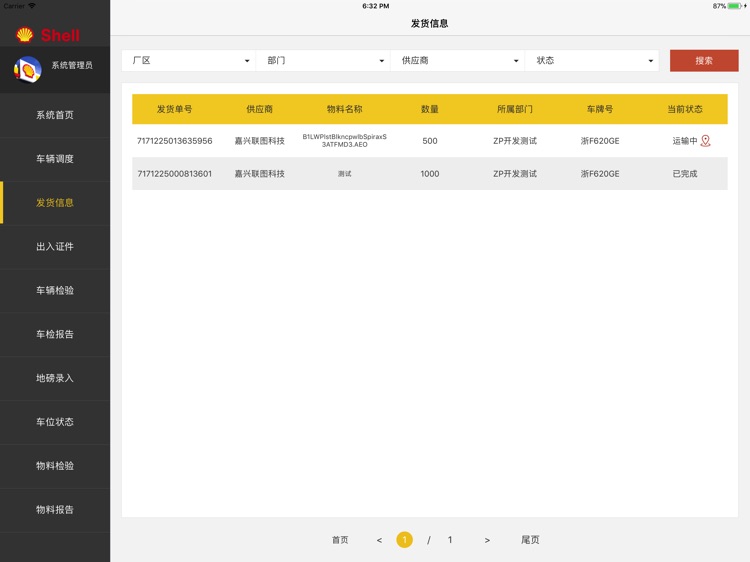Click the 车牌号 column header
Screen dimensions: 750x562
click(x=600, y=109)
